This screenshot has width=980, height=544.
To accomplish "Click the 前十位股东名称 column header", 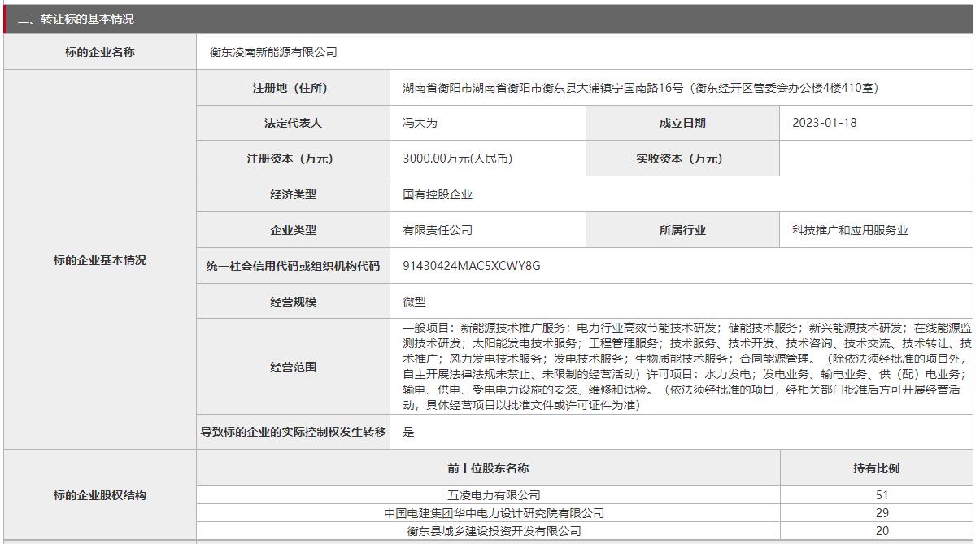I will [488, 468].
